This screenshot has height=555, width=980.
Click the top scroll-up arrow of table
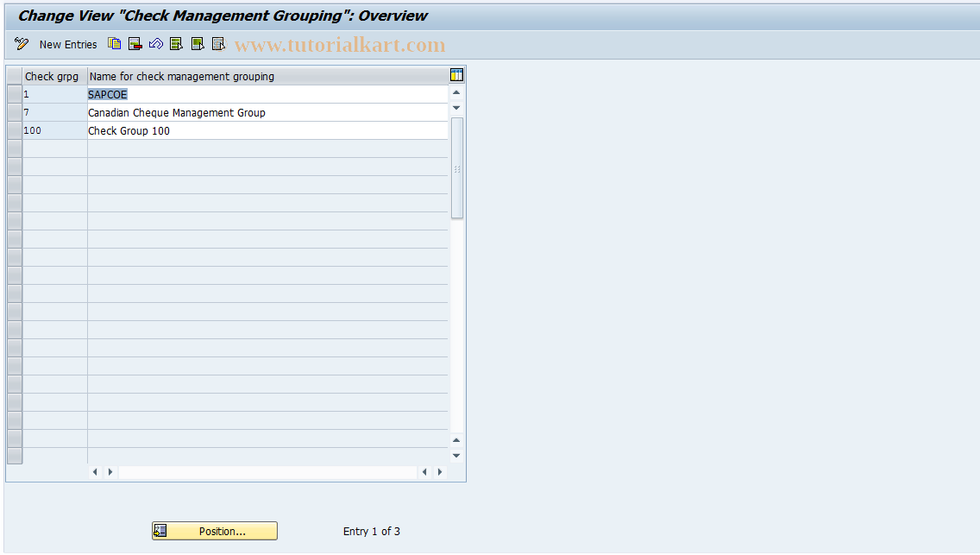click(457, 92)
